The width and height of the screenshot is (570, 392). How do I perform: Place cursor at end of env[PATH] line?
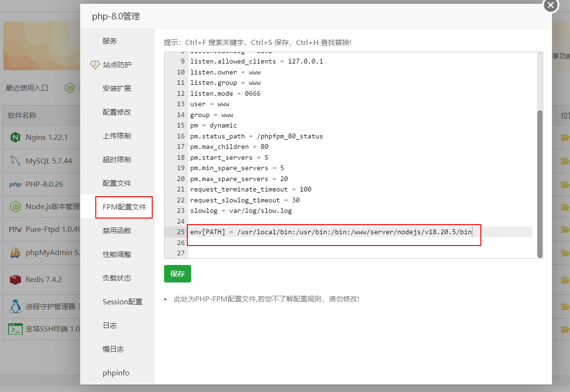coord(473,232)
